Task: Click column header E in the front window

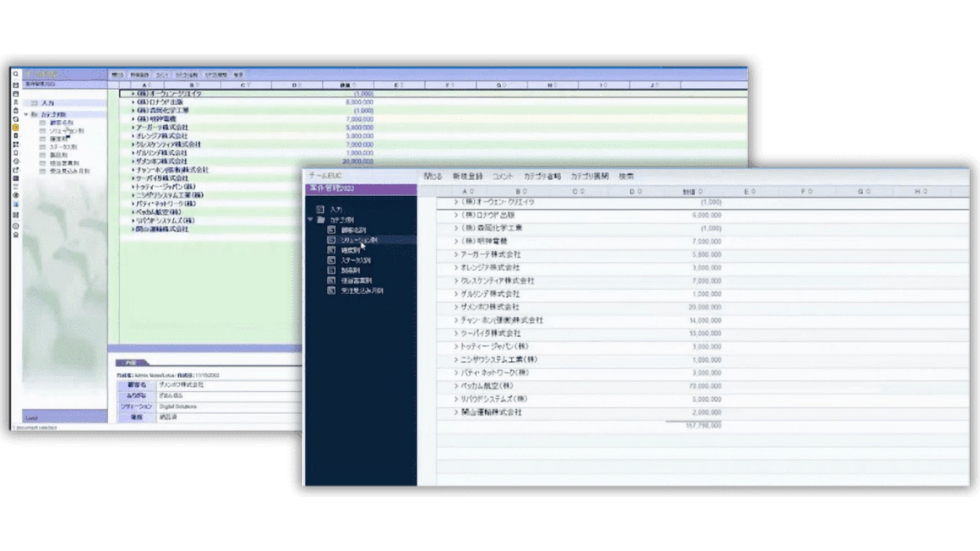Action: (750, 192)
